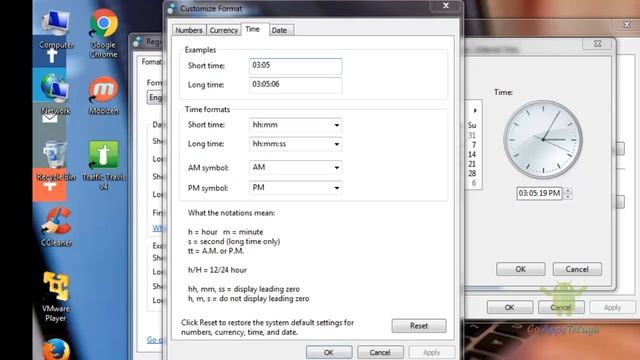Click the Su column header in the calendar
The image size is (640, 360).
[472, 125]
